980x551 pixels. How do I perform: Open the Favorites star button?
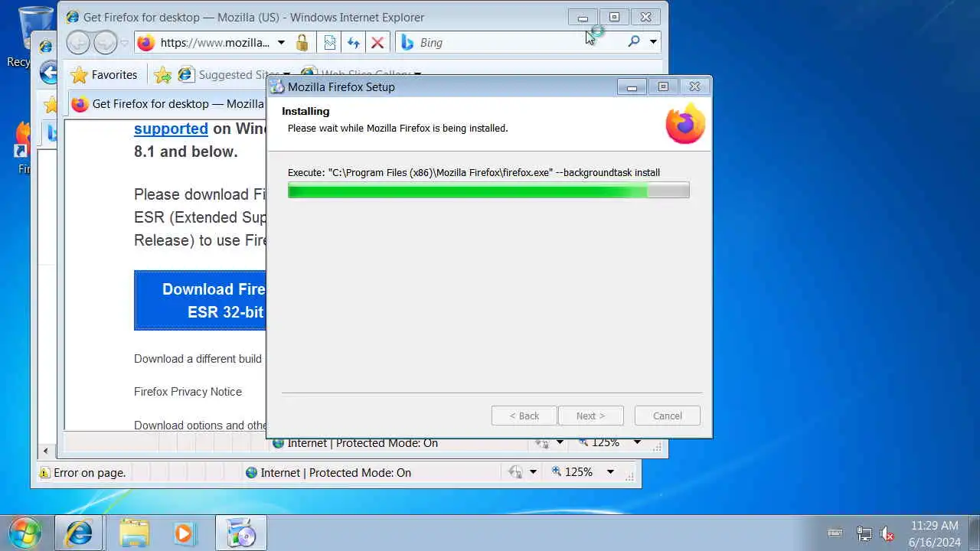click(104, 74)
